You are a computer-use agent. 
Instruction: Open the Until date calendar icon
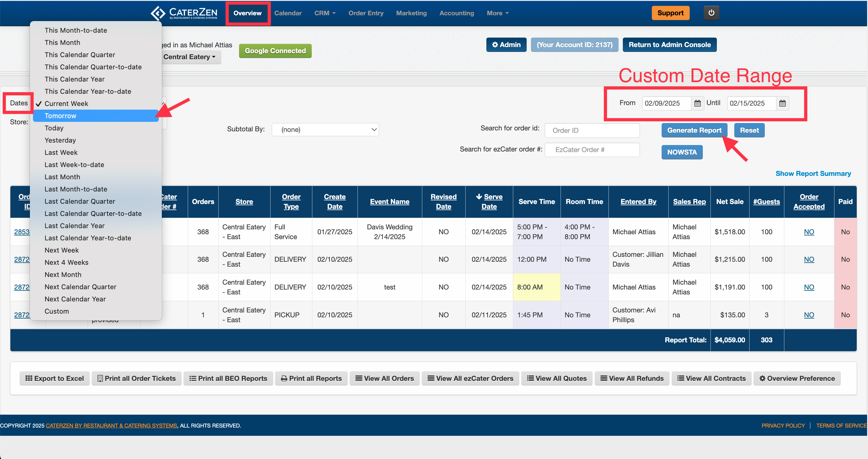(782, 103)
